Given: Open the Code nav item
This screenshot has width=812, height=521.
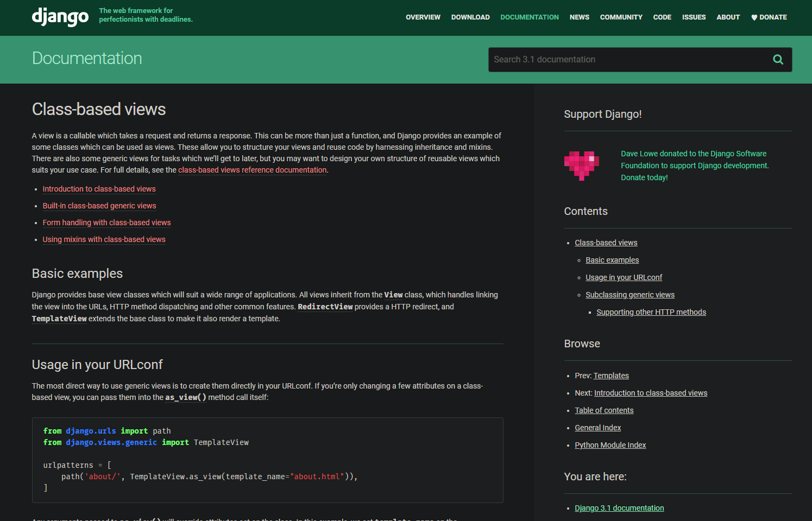Looking at the screenshot, I should click(662, 17).
